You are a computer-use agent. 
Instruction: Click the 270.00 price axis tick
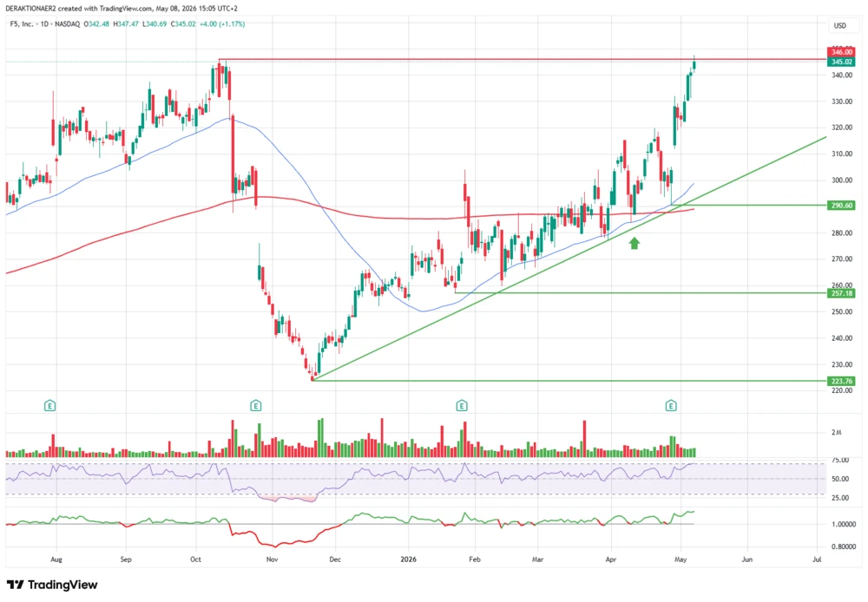click(x=841, y=259)
